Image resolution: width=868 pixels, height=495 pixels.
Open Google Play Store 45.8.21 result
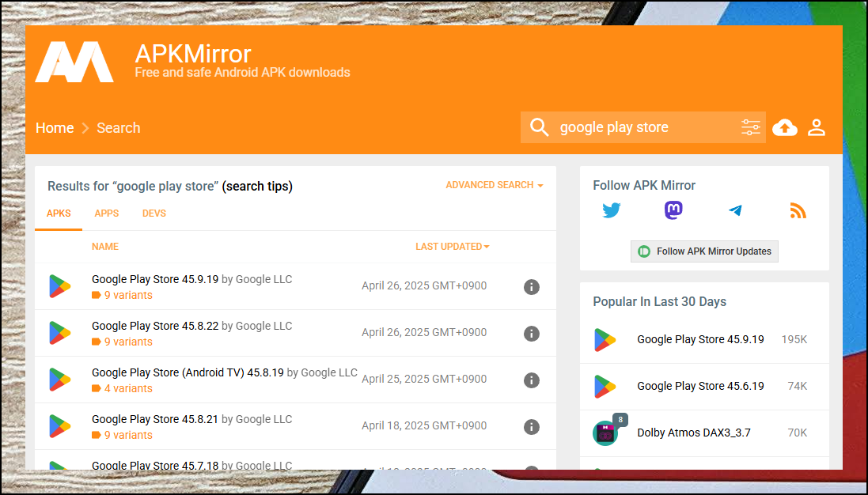(155, 419)
